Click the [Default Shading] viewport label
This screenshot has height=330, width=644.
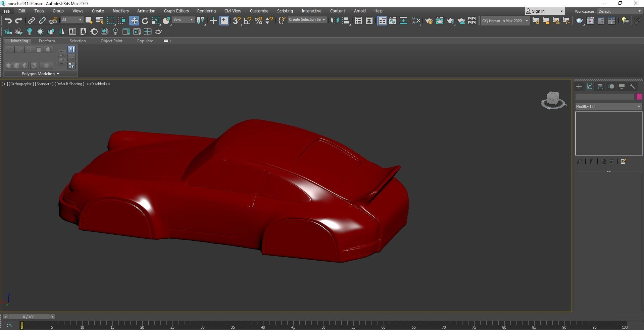69,84
